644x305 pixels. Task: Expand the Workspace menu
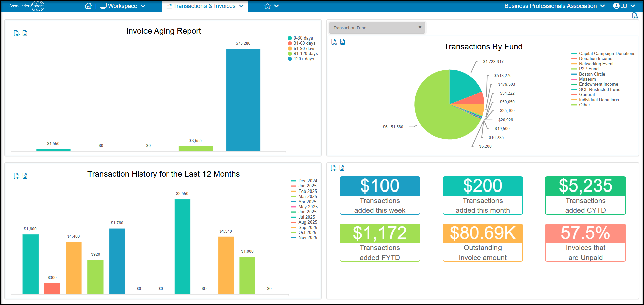click(x=123, y=6)
